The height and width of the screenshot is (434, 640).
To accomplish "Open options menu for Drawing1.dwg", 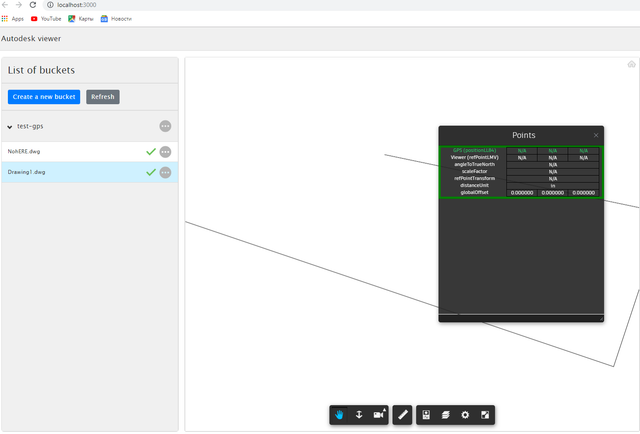I will 165,173.
